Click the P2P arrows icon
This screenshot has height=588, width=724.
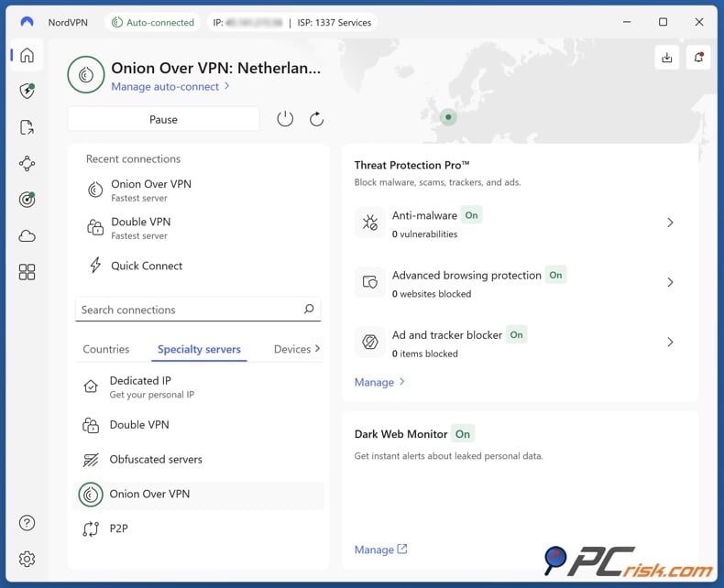coord(91,528)
